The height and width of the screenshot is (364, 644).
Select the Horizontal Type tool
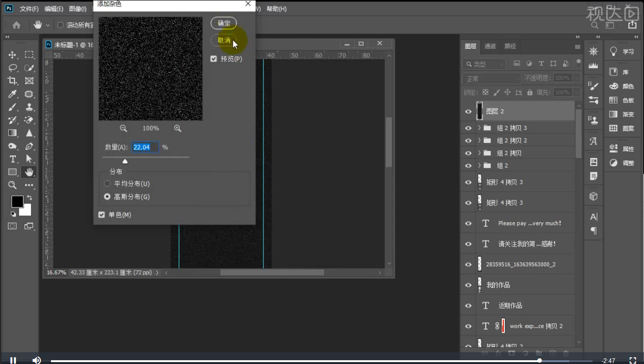(13, 159)
